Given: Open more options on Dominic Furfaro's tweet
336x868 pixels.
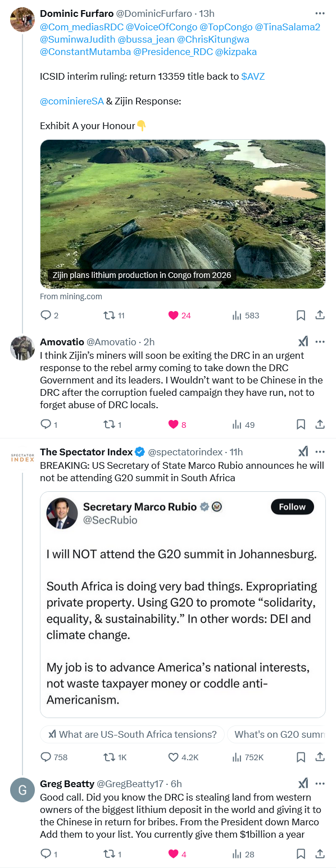Looking at the screenshot, I should click(x=320, y=13).
